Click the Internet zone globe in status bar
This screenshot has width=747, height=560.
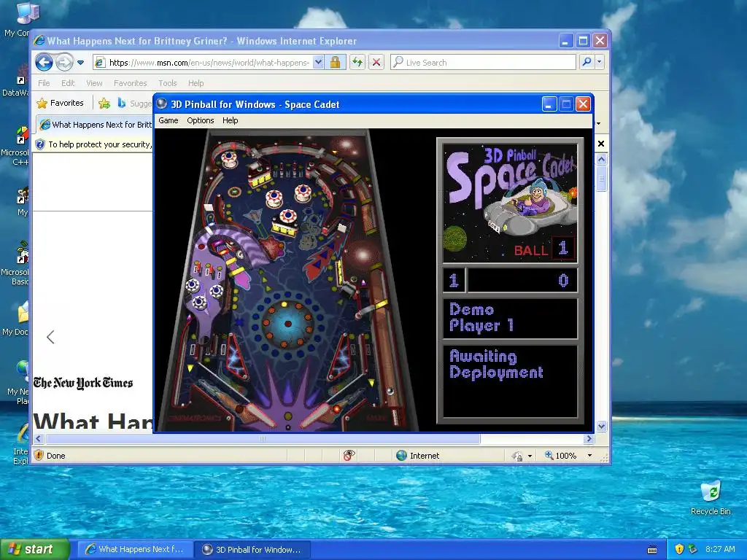pos(402,455)
